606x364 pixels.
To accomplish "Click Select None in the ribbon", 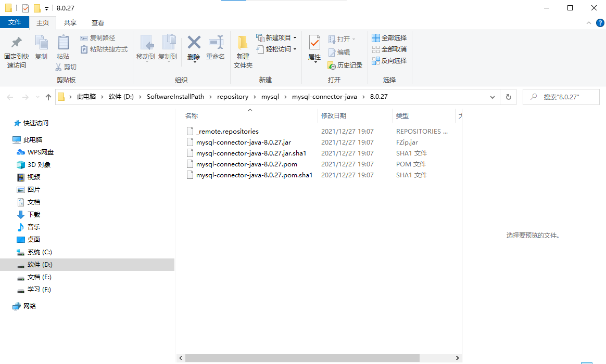I will point(389,49).
